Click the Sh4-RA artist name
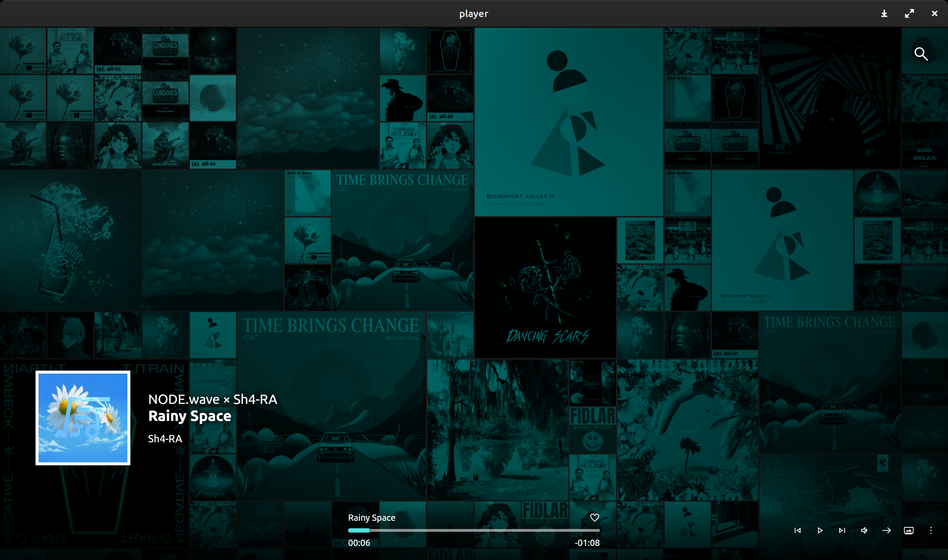948x560 pixels. tap(165, 438)
